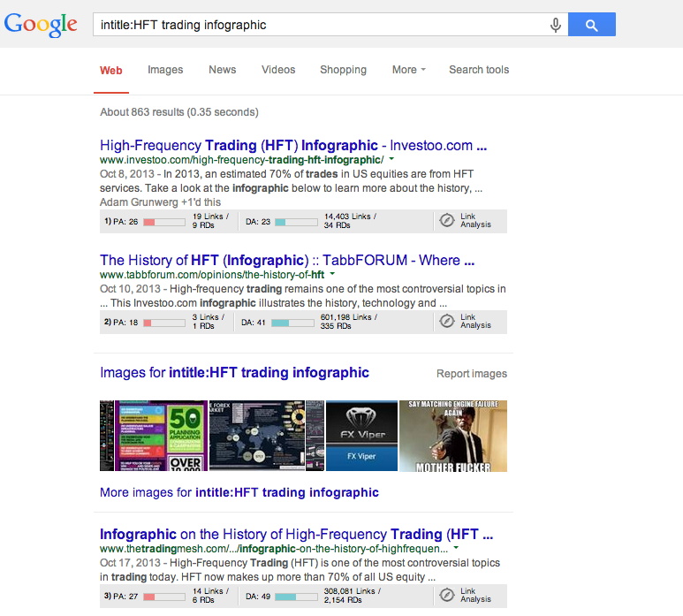Image resolution: width=683 pixels, height=616 pixels.
Task: Open Images for intitle:HFT trading infographic heading
Action: [234, 372]
